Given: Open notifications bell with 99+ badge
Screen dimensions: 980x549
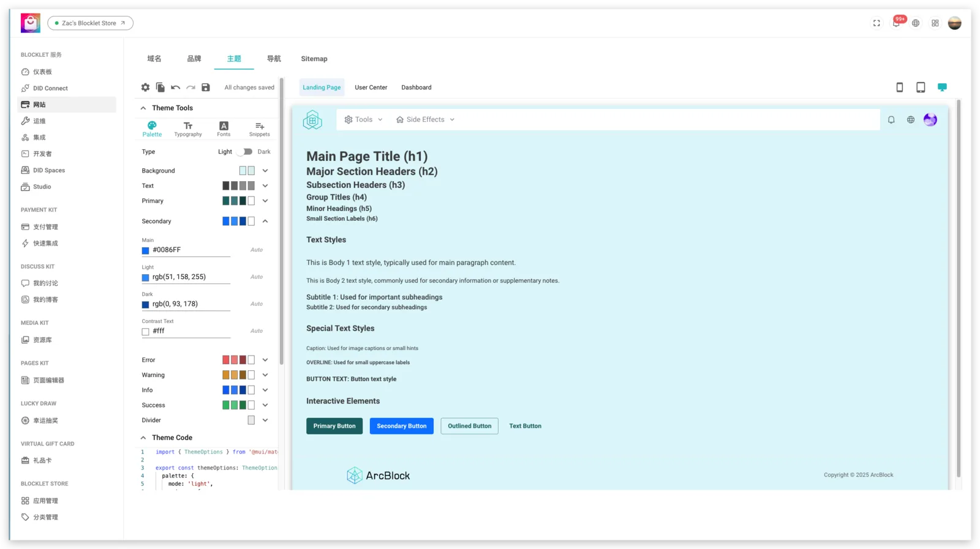Looking at the screenshot, I should pyautogui.click(x=897, y=23).
